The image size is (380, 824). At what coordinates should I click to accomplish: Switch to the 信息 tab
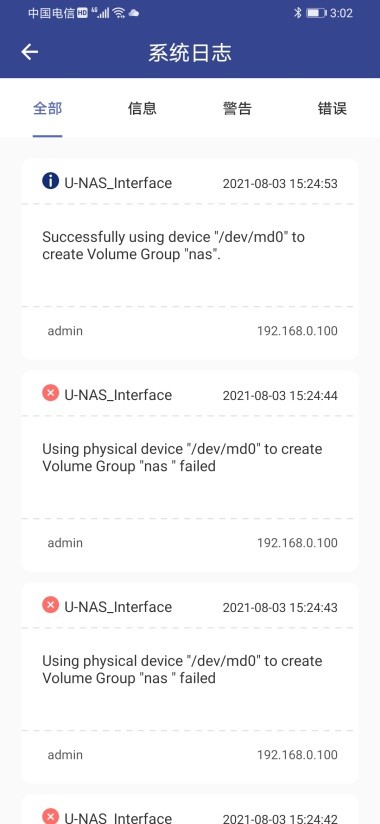pos(142,108)
